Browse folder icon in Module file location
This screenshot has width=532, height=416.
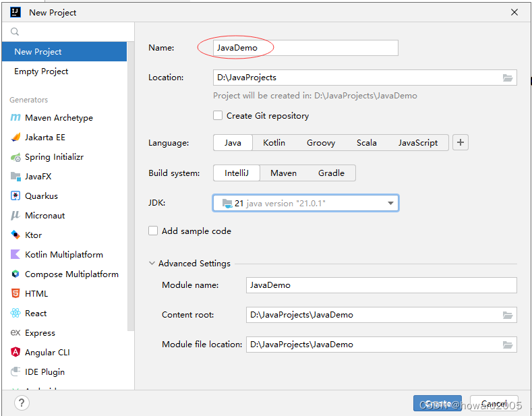pos(508,345)
